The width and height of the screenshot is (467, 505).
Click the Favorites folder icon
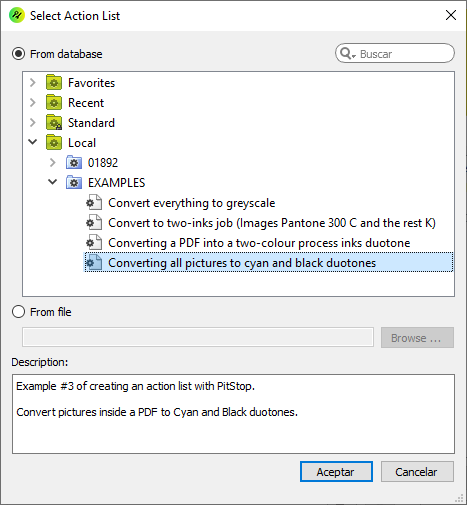point(54,83)
